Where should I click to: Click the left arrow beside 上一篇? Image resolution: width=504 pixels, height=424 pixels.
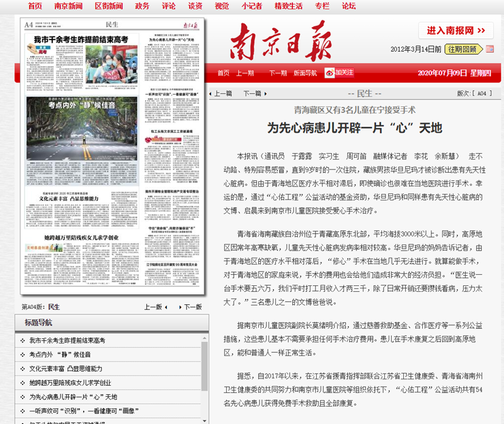[210, 92]
